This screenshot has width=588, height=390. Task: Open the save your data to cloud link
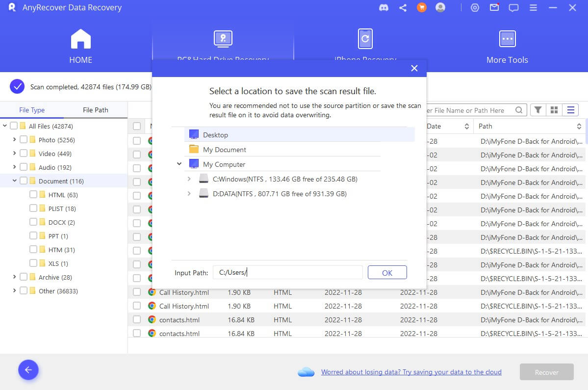pos(411,372)
